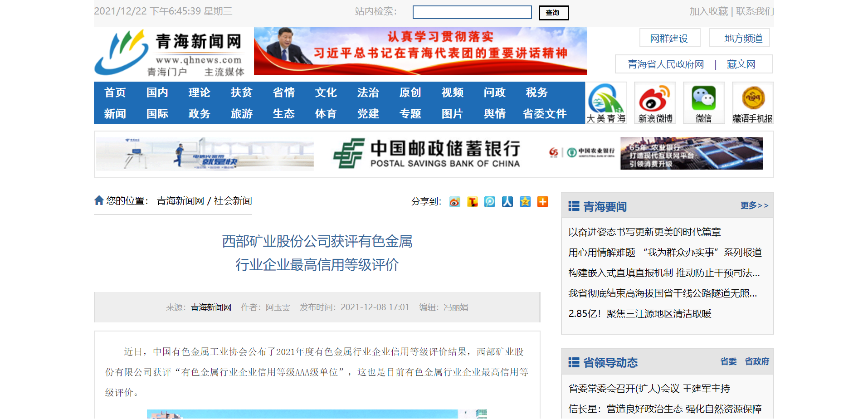Viewport: 868px width, 419px height.
Task: Share via Renren icon
Action: [x=507, y=202]
